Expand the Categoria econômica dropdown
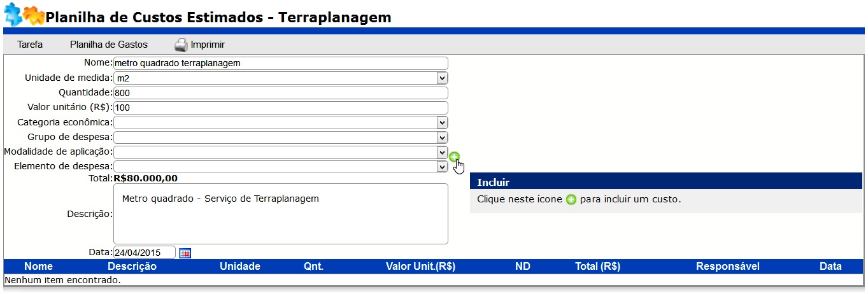The height and width of the screenshot is (294, 868). 281,122
